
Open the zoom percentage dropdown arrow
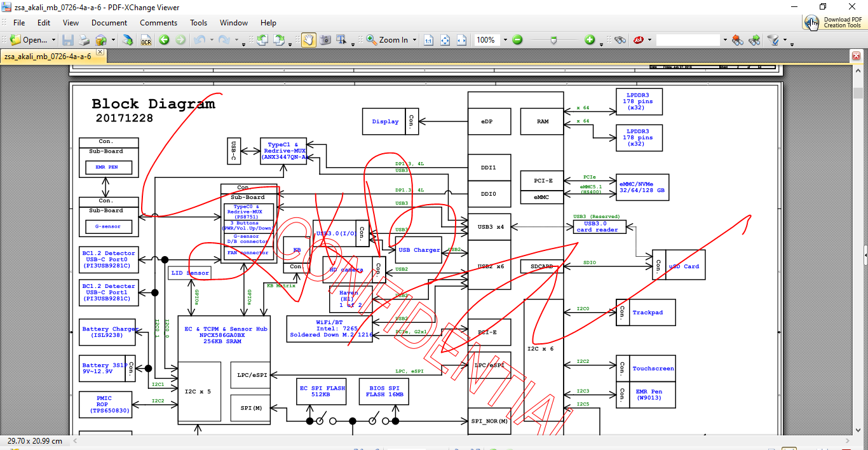pos(505,40)
